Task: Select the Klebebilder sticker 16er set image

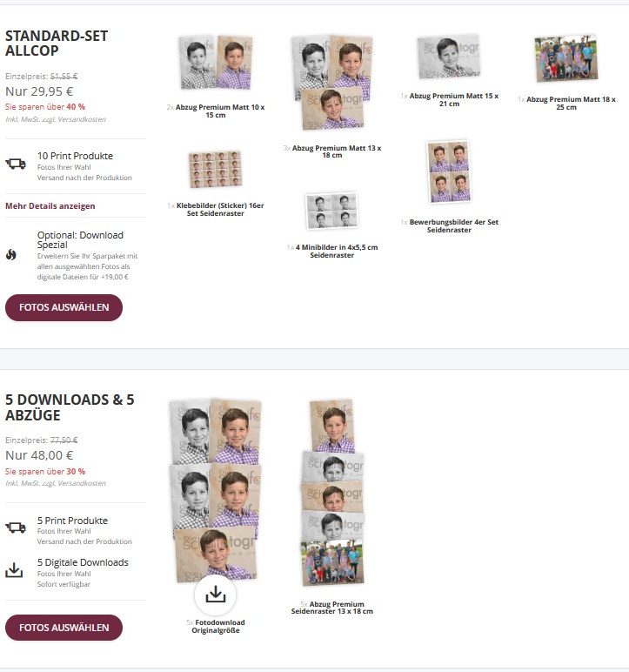Action: tap(216, 169)
